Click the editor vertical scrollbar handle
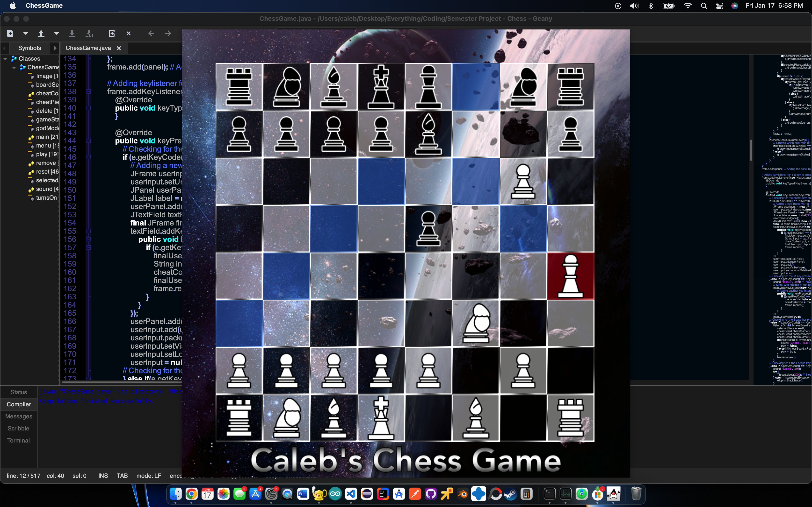 pyautogui.click(x=751, y=150)
